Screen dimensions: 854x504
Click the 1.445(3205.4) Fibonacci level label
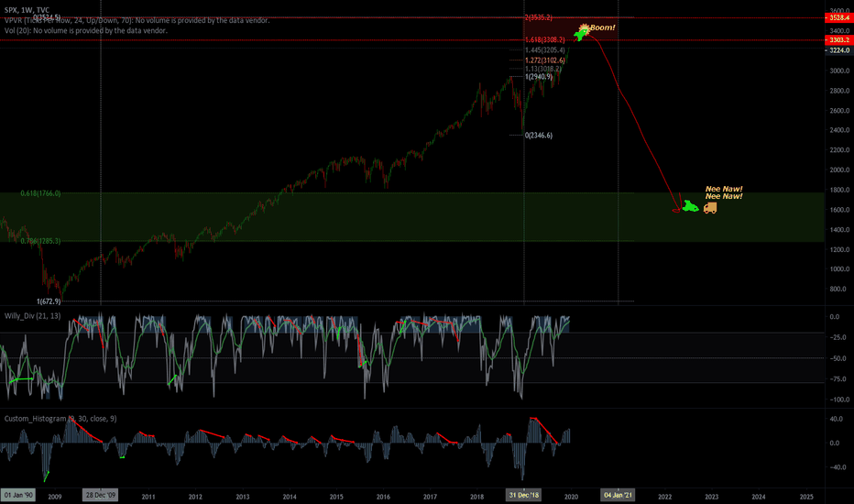[x=544, y=50]
